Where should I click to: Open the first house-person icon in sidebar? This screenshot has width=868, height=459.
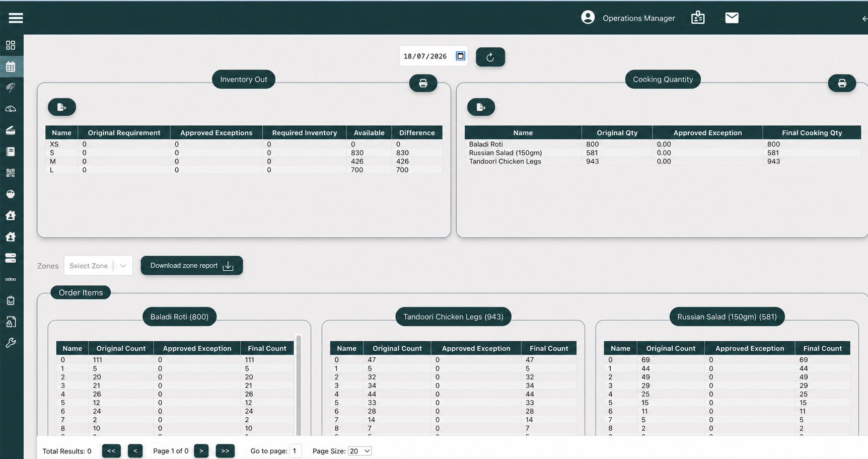click(11, 215)
